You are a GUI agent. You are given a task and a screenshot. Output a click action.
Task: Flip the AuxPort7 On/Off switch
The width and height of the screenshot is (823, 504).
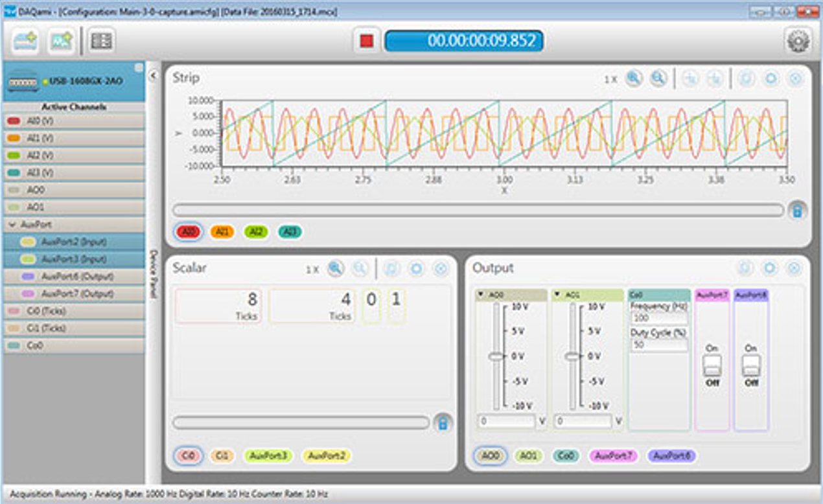[712, 366]
